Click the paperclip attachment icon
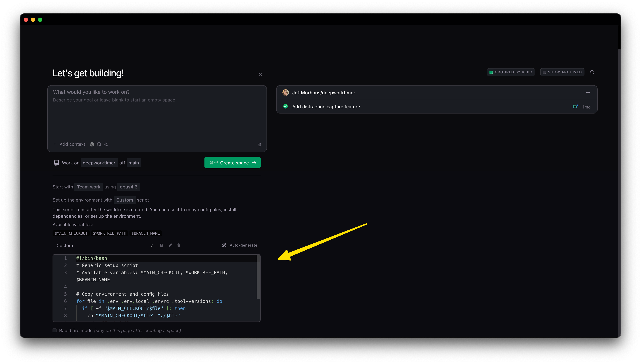Image resolution: width=641 pixels, height=364 pixels. point(259,145)
